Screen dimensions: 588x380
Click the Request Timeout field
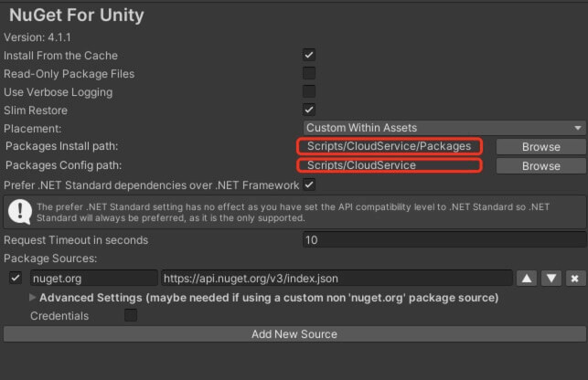point(444,240)
